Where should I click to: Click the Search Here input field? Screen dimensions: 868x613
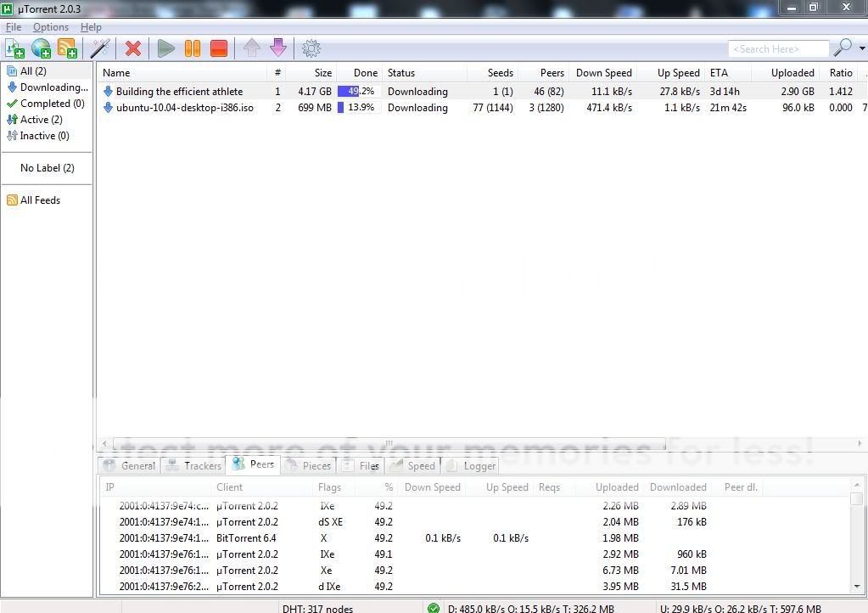click(x=778, y=48)
